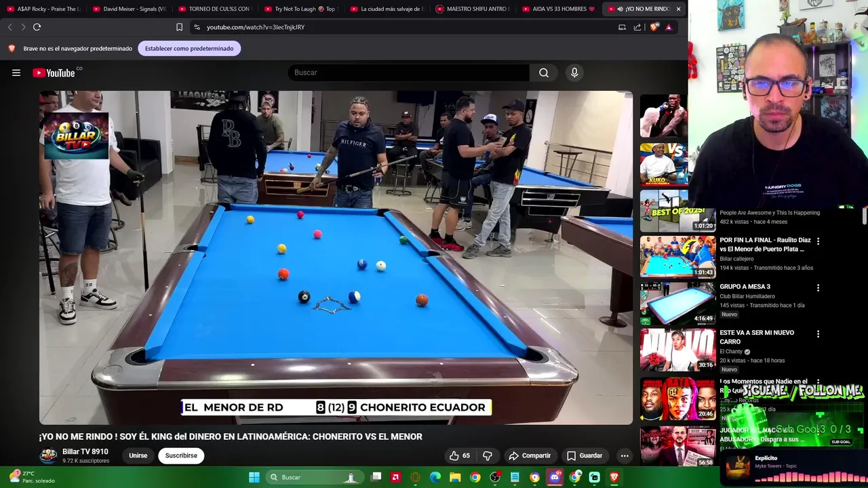This screenshot has height=488, width=868.
Task: Open the weather widget showing 27°C
Action: tap(32, 477)
